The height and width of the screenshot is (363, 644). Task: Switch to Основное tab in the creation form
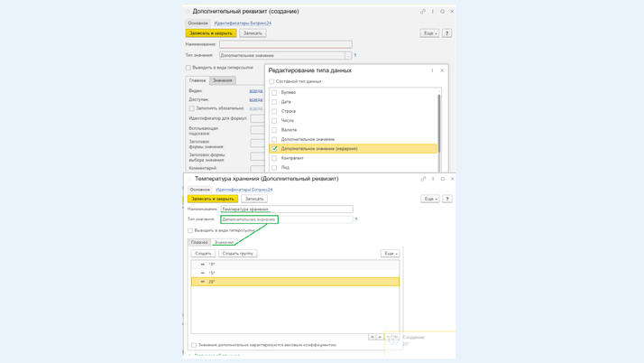(x=198, y=23)
